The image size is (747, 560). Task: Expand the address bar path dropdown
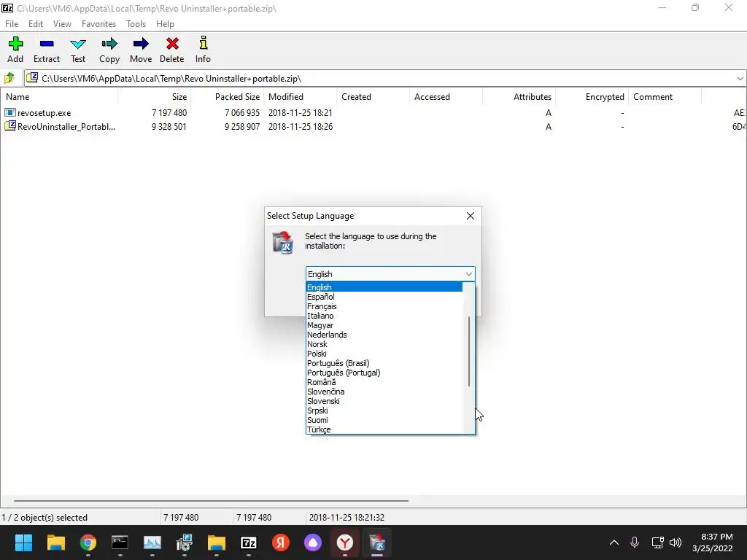[x=740, y=79]
